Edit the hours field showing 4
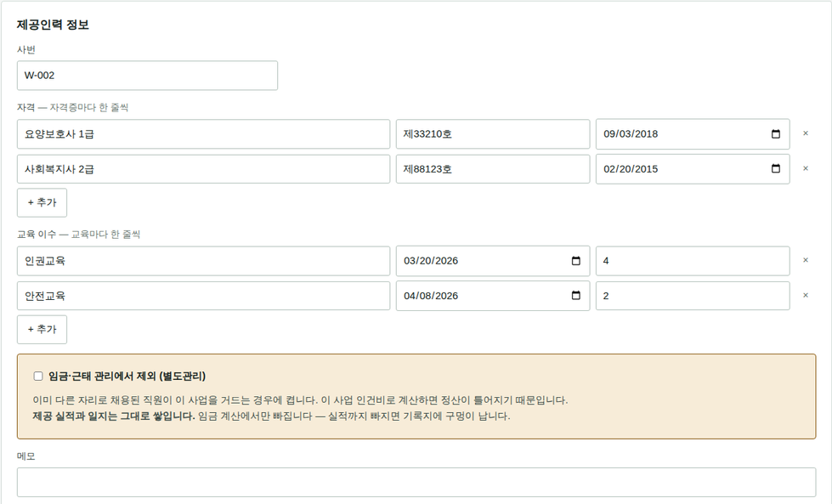832x504 pixels. click(693, 260)
